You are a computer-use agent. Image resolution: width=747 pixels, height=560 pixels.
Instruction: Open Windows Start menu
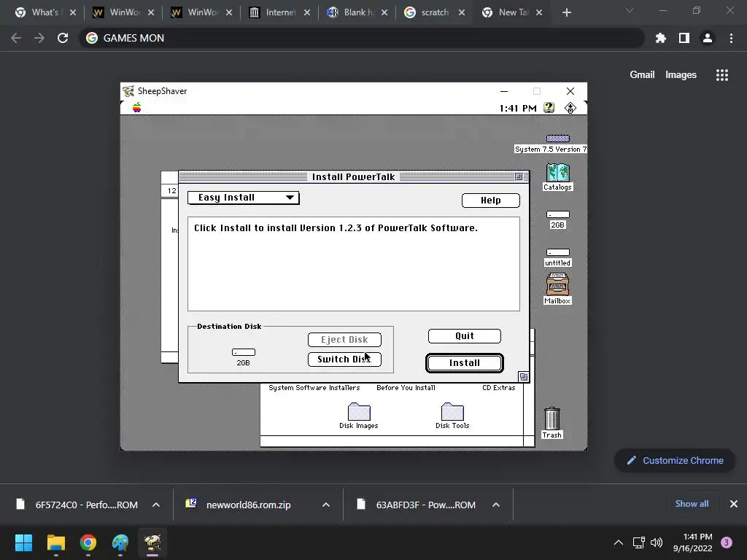[23, 542]
